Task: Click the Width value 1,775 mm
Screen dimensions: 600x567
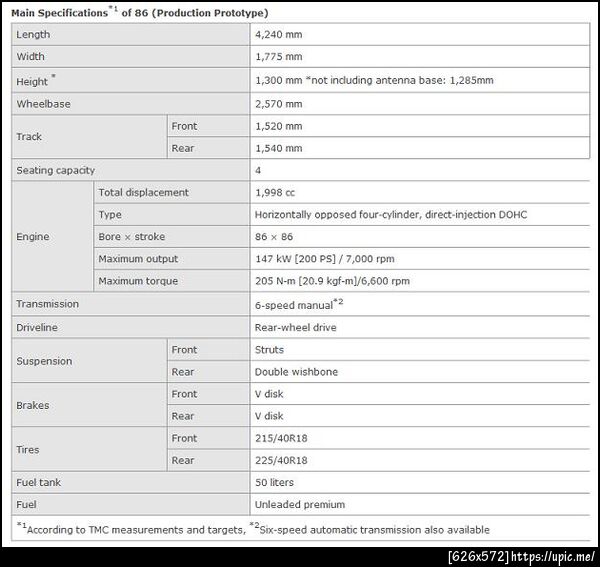Action: pos(278,56)
